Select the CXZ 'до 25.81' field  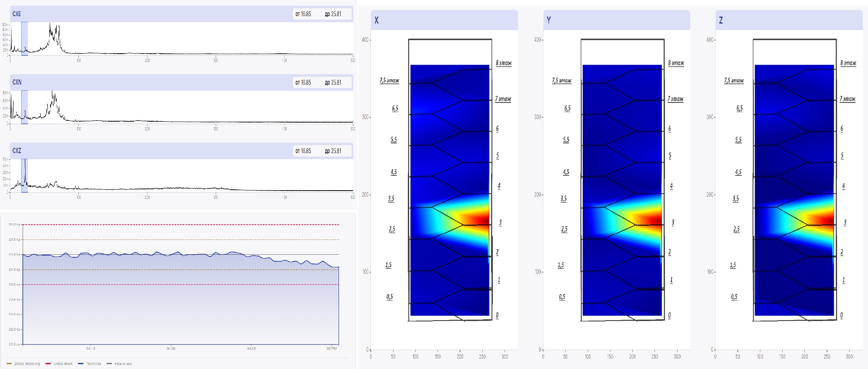pyautogui.click(x=333, y=151)
